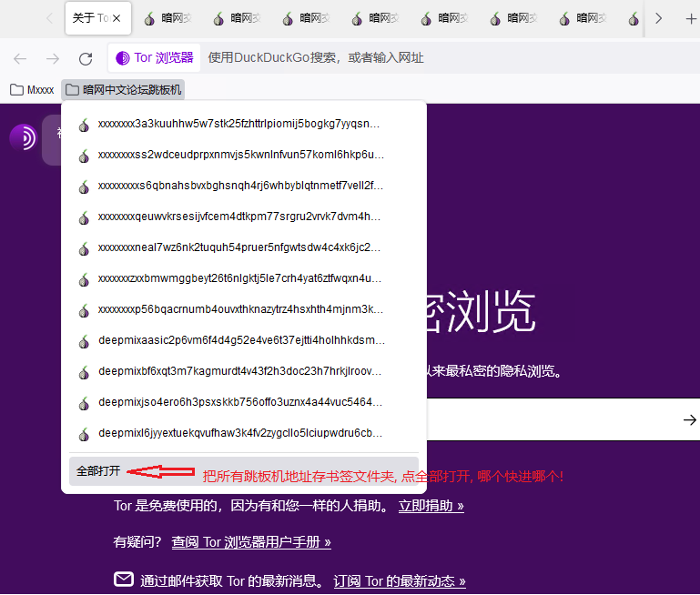Click 全部打开 to open all bookmarks
Viewport: 700px width, 595px height.
point(244,471)
